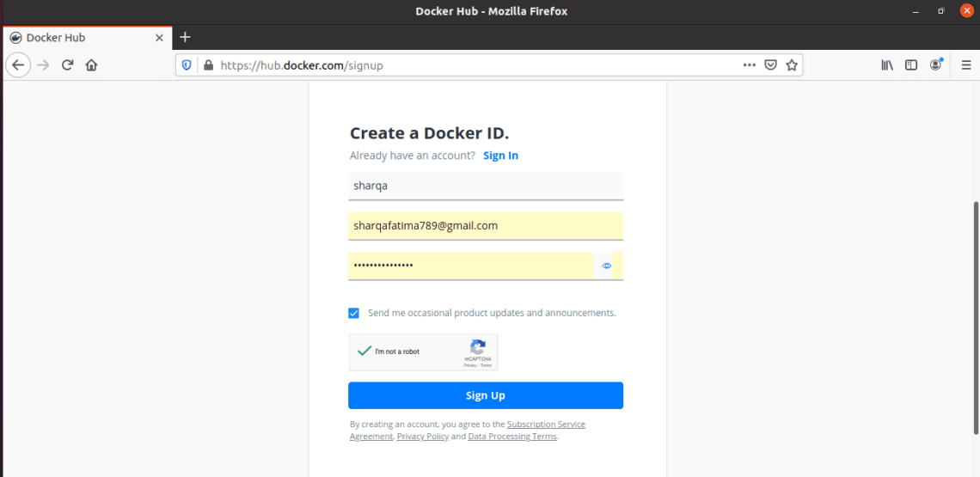Click the reCAPTCHA logo
This screenshot has height=477, width=980.
click(x=478, y=347)
